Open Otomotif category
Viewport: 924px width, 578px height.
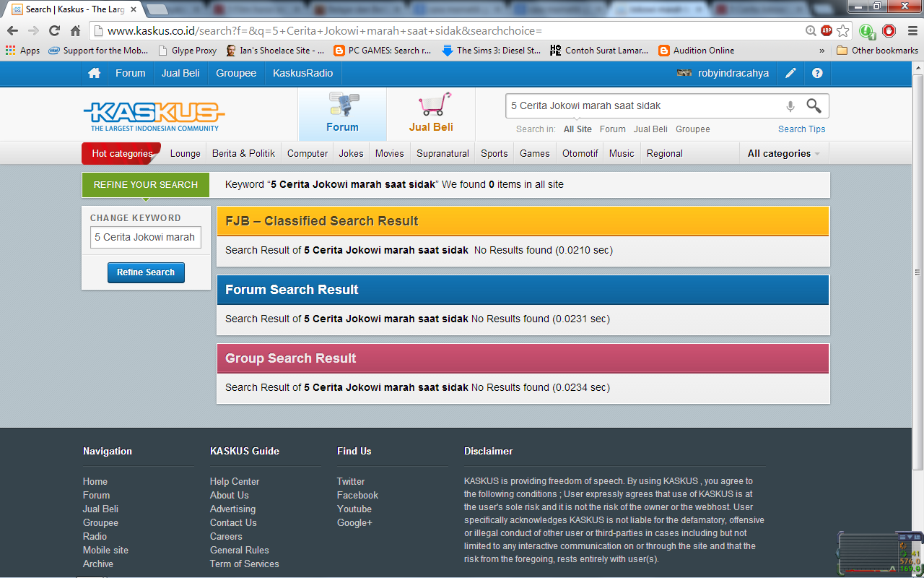[x=580, y=153]
